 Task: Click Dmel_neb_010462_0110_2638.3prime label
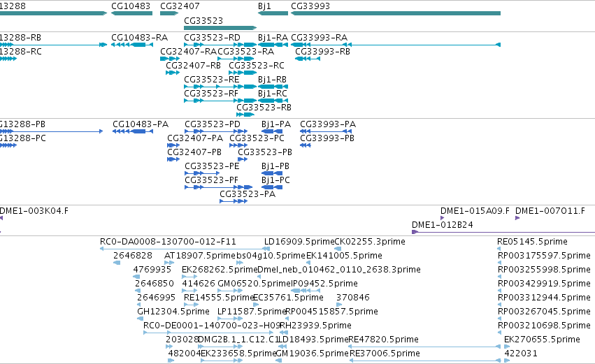click(x=339, y=270)
